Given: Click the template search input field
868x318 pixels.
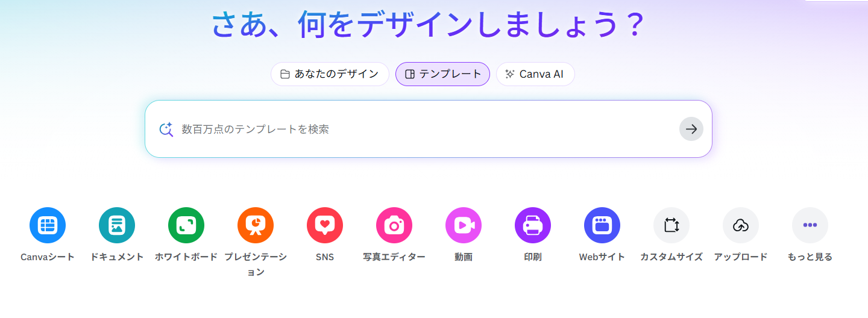Looking at the screenshot, I should [422, 129].
